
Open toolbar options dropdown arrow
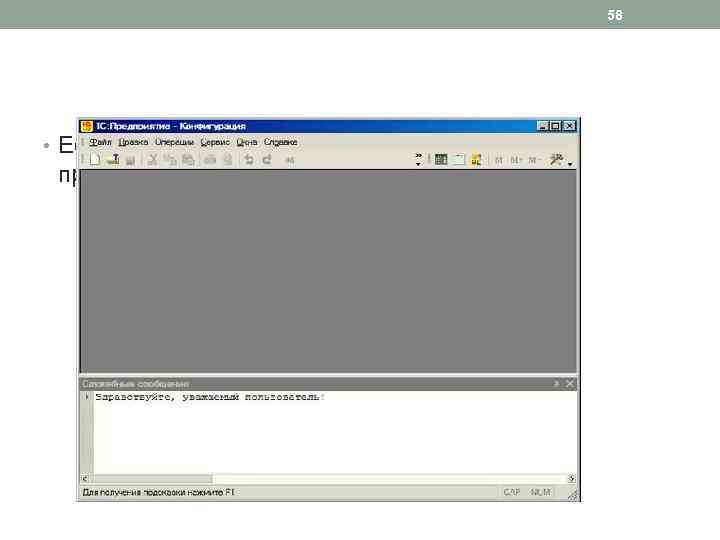[570, 163]
